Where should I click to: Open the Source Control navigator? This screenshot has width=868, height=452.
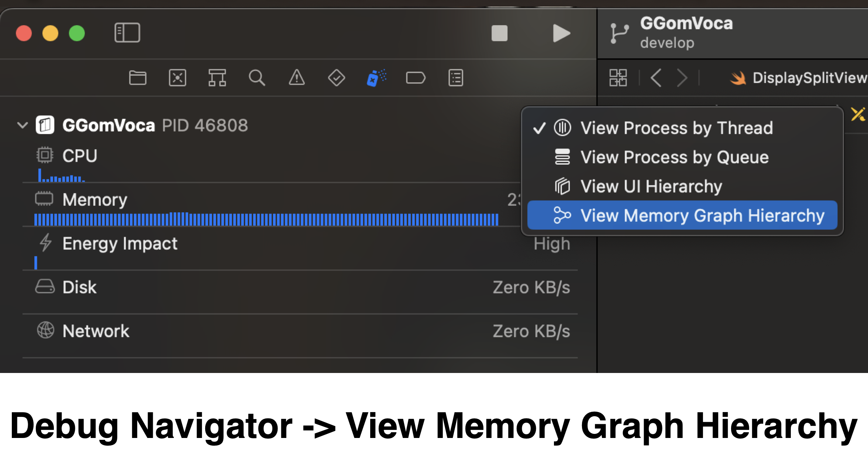tap(178, 78)
